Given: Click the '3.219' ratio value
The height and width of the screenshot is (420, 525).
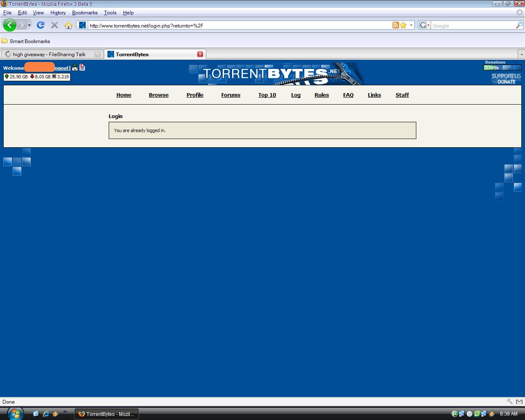Looking at the screenshot, I should click(x=63, y=77).
